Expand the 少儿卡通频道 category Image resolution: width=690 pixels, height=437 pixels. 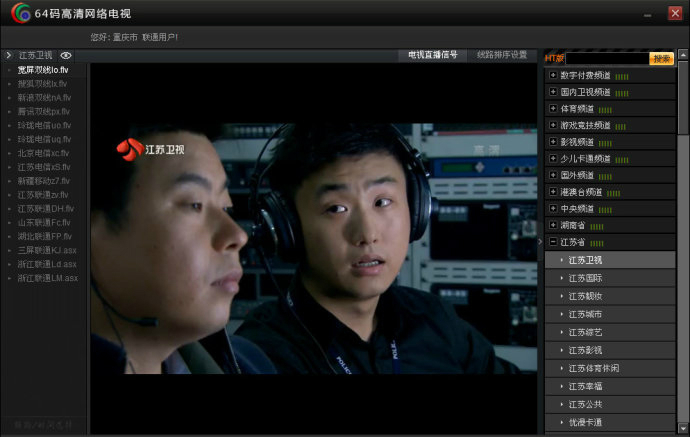pos(553,158)
